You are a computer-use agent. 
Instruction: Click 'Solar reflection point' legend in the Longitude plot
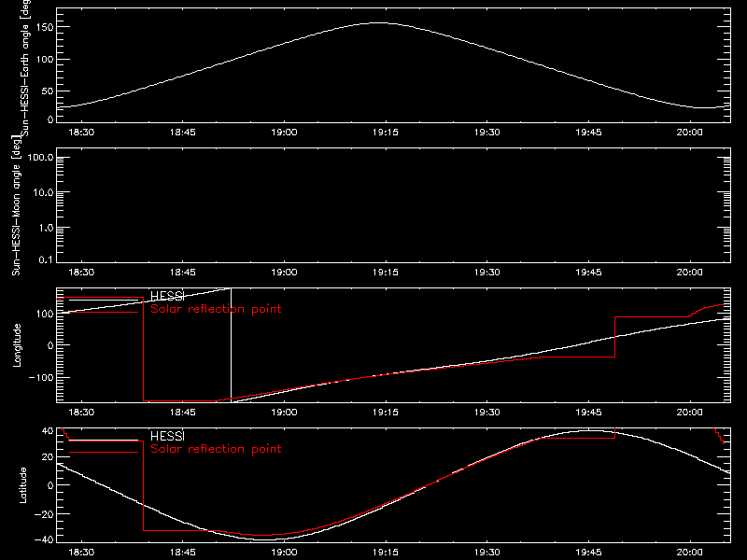pos(216,309)
